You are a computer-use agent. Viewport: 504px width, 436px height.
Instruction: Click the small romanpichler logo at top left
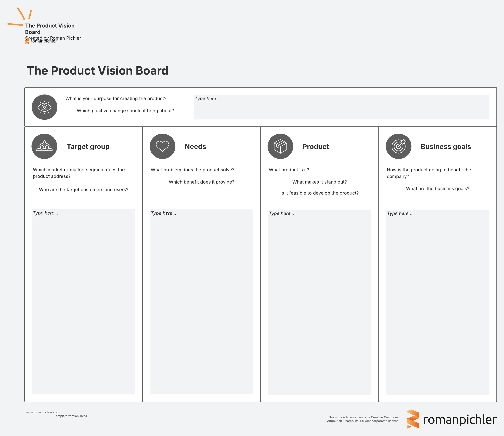(41, 41)
